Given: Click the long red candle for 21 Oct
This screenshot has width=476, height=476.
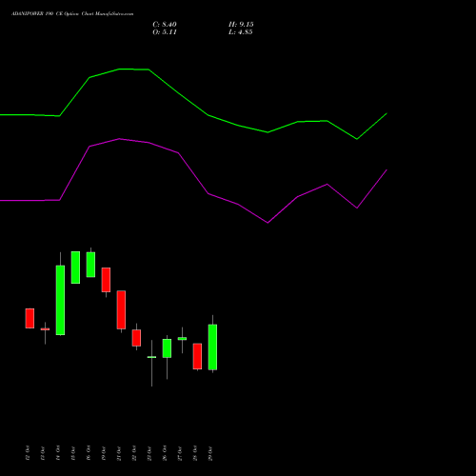Looking at the screenshot, I should [121, 309].
